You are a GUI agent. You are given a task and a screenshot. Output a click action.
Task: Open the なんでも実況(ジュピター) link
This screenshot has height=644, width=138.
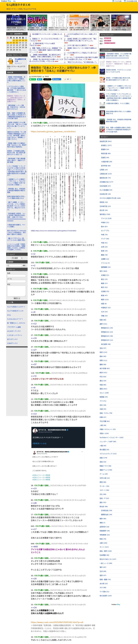pos(16,307)
